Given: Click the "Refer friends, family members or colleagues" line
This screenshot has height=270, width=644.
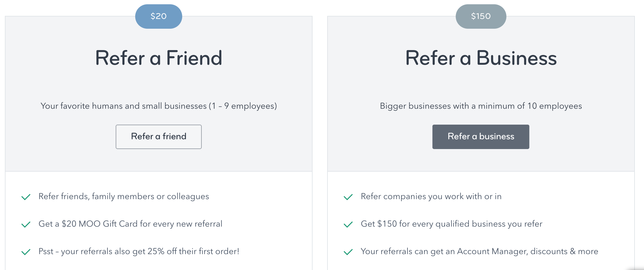Looking at the screenshot, I should coord(124,196).
